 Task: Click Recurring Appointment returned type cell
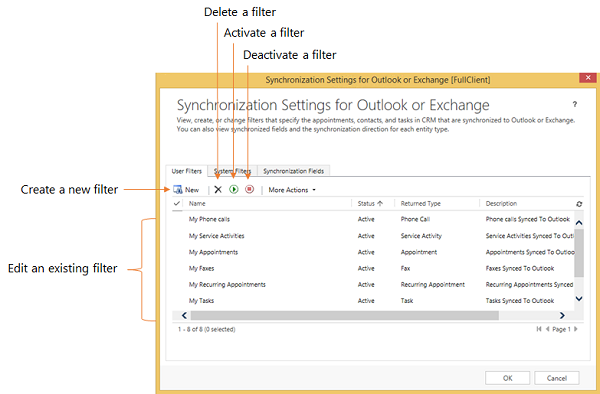(432, 285)
